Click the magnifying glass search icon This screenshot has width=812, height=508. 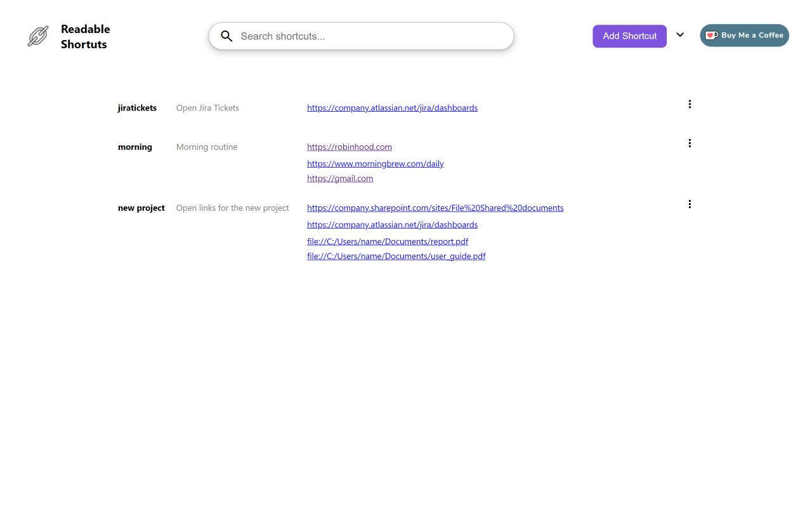pos(226,36)
